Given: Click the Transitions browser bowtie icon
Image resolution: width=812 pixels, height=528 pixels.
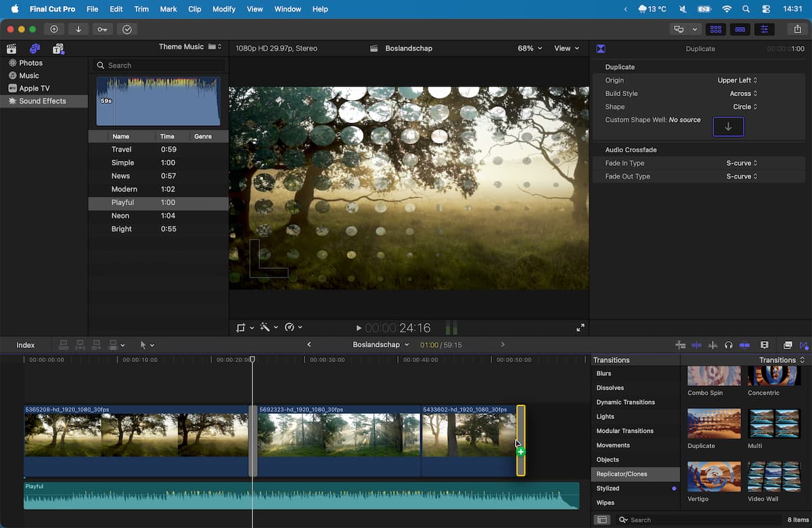Looking at the screenshot, I should [x=804, y=345].
